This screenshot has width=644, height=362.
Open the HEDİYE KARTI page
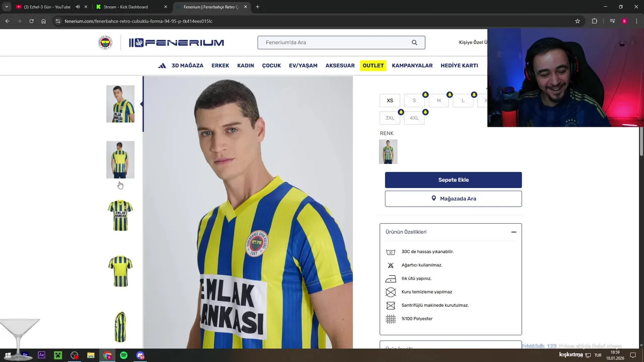point(459,66)
